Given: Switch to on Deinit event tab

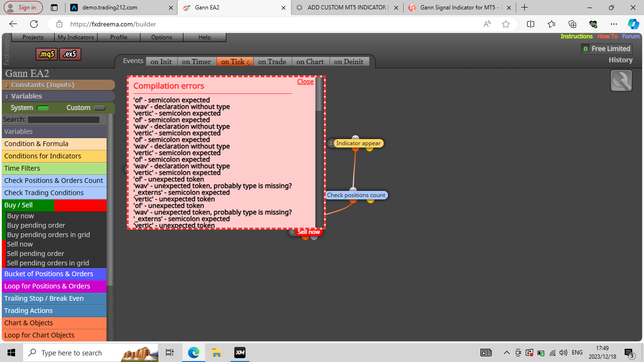Looking at the screenshot, I should pos(349,62).
